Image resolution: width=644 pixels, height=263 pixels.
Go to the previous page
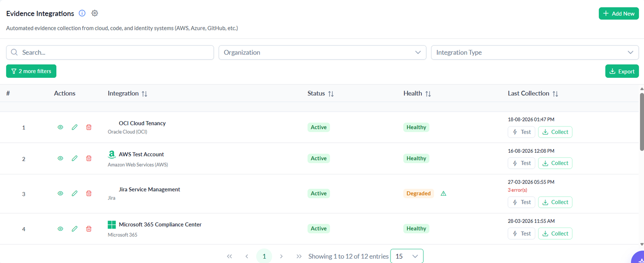[x=247, y=256]
